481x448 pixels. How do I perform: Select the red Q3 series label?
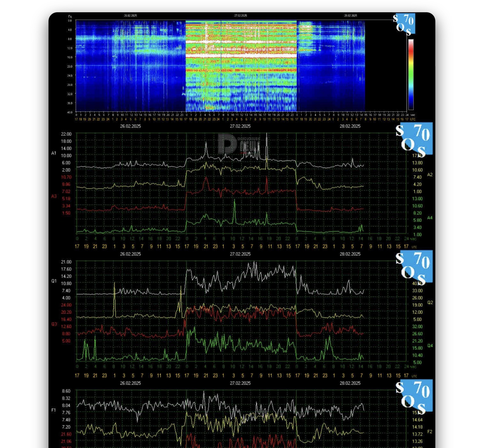click(54, 324)
